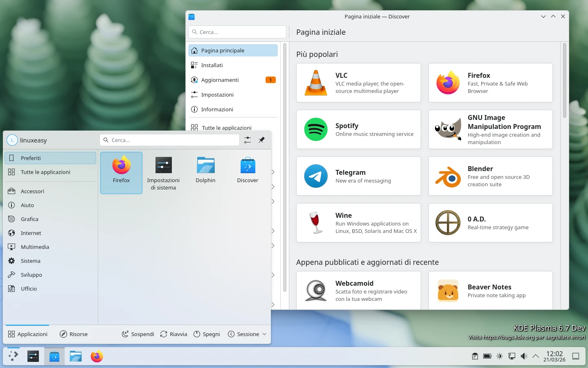Toggle the pin to keep launcher open
This screenshot has width=588, height=368.
[261, 140]
